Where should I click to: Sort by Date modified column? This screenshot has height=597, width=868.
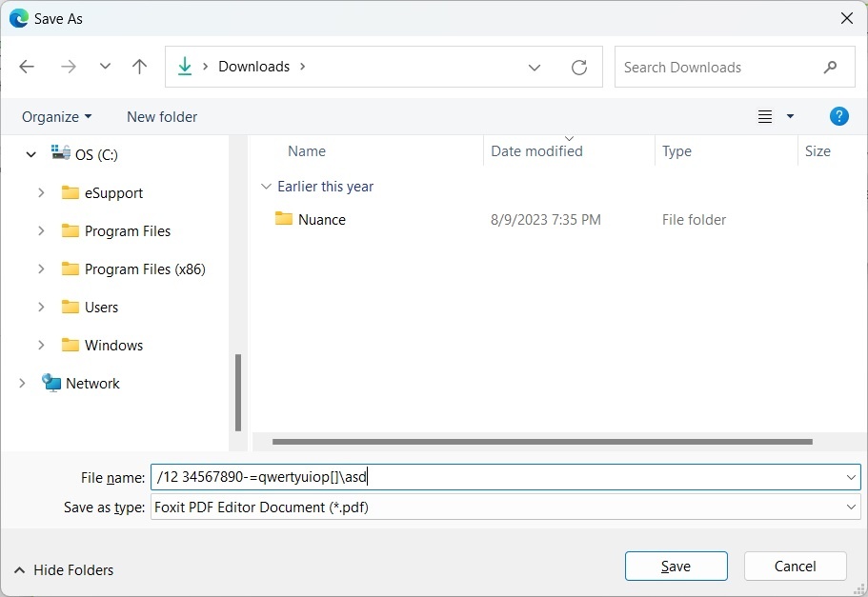(536, 151)
